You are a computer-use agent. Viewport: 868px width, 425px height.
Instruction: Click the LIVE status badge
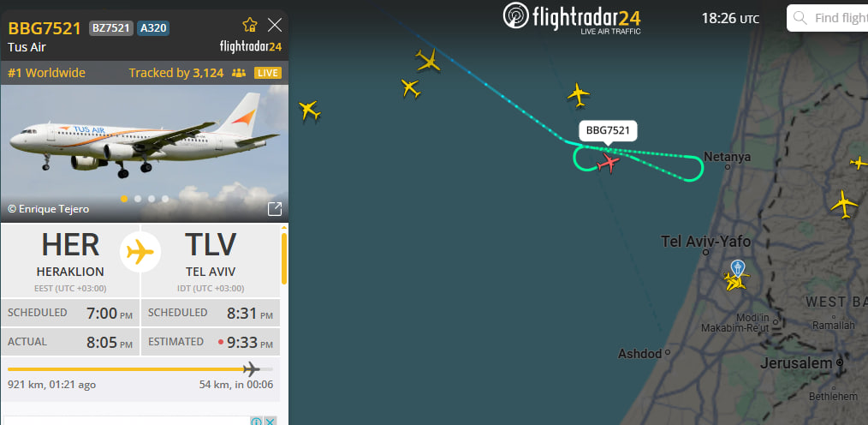[x=268, y=73]
